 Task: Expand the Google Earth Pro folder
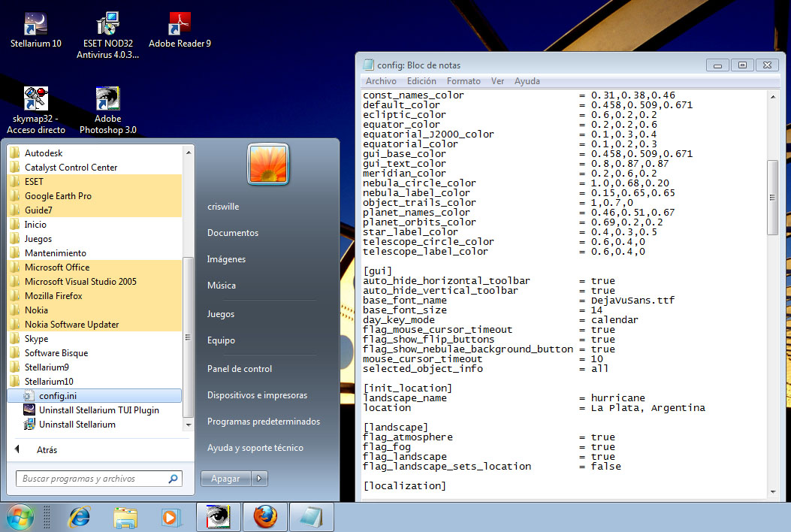(x=95, y=196)
